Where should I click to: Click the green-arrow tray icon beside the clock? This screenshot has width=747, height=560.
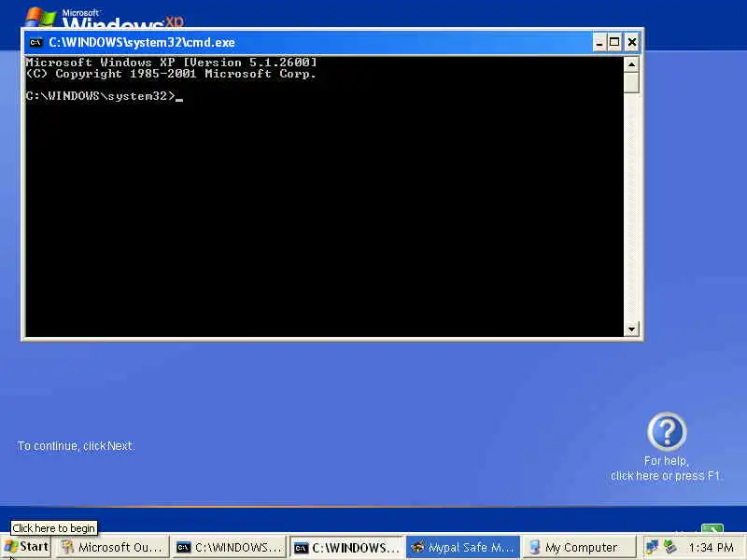670,547
